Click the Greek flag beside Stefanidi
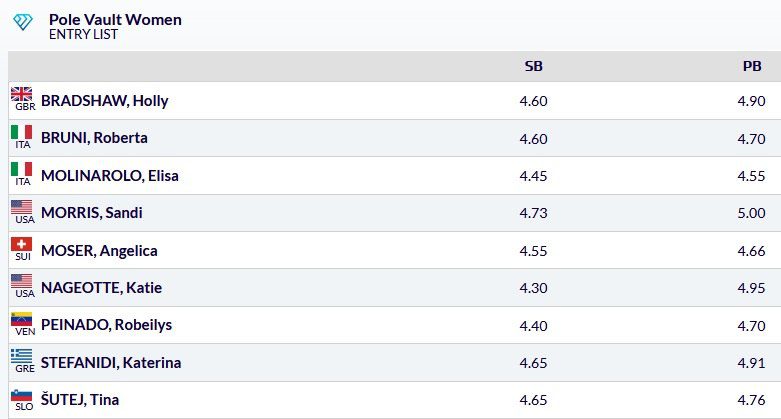781x419 pixels. click(21, 356)
